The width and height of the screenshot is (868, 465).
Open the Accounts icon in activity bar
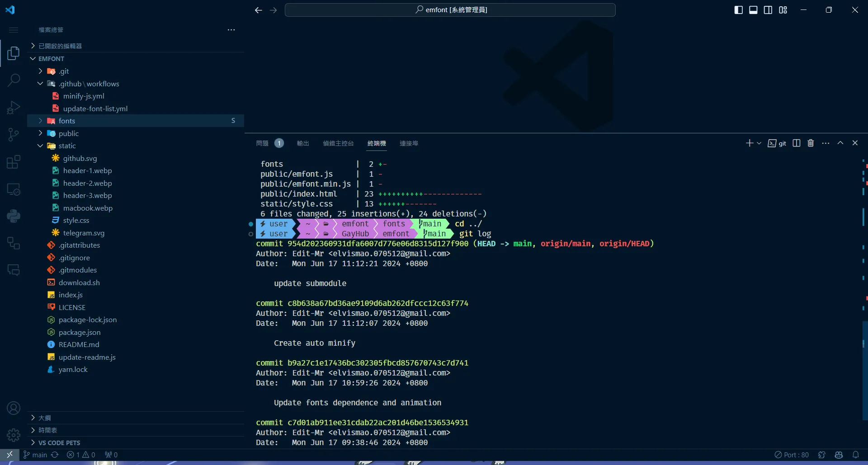[14, 408]
